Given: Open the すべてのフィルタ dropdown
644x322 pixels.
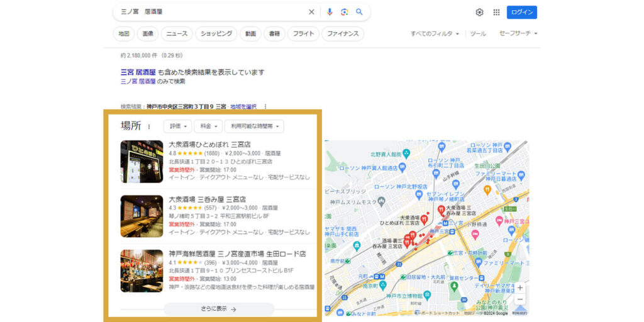Looking at the screenshot, I should click(x=435, y=34).
